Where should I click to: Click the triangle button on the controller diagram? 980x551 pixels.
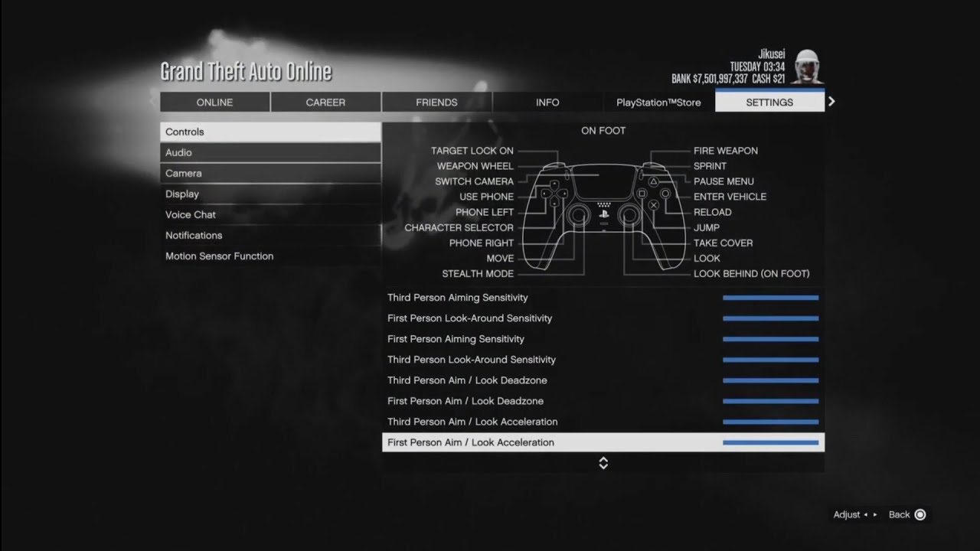point(654,182)
